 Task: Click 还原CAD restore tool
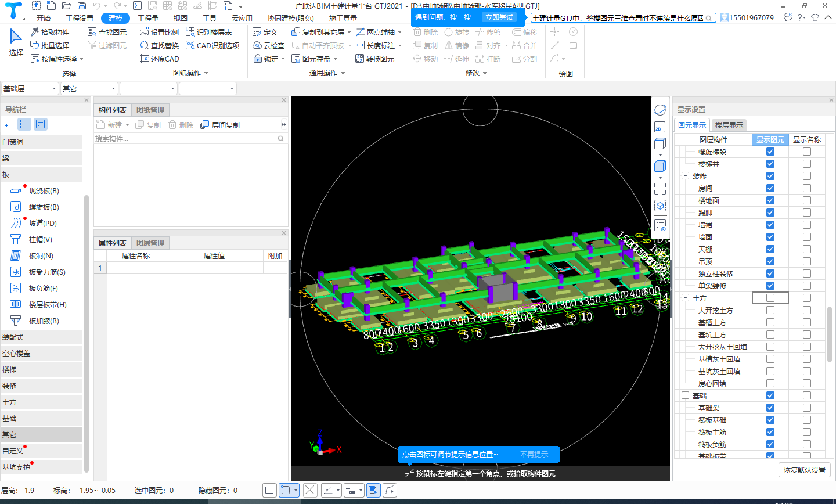(x=160, y=59)
